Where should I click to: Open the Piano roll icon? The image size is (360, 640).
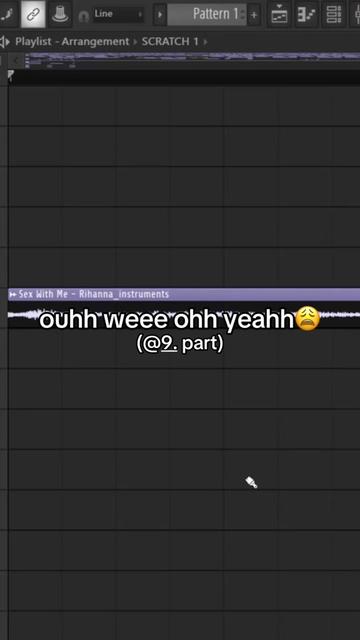[x=307, y=14]
